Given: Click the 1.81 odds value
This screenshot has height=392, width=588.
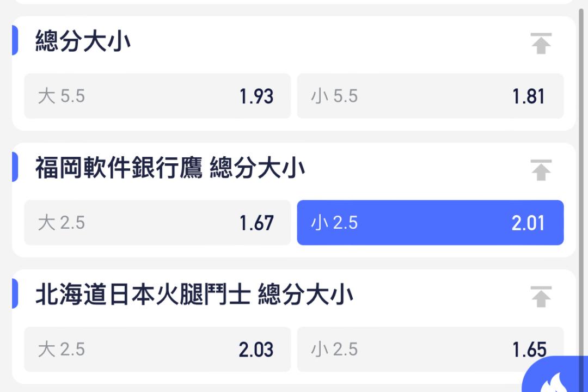Looking at the screenshot, I should click(528, 96).
